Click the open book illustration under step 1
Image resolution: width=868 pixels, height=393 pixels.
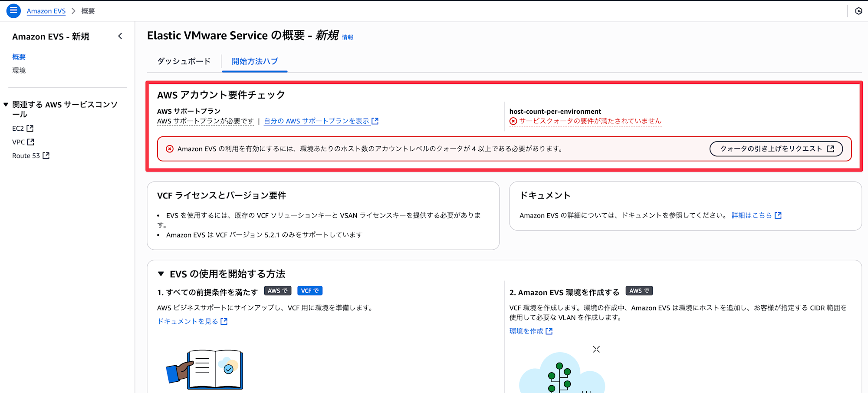click(205, 370)
